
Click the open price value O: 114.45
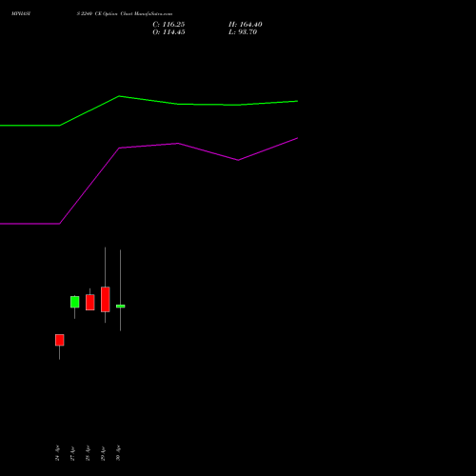(x=169, y=32)
